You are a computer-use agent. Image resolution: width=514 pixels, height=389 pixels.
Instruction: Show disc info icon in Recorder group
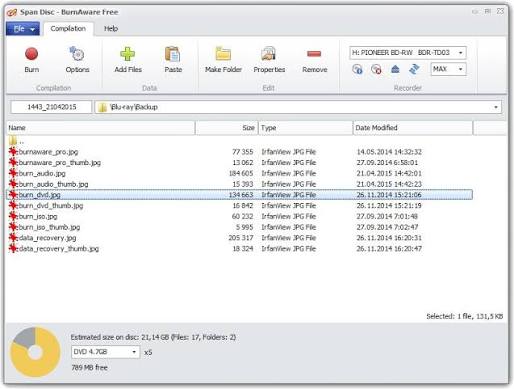[x=357, y=69]
